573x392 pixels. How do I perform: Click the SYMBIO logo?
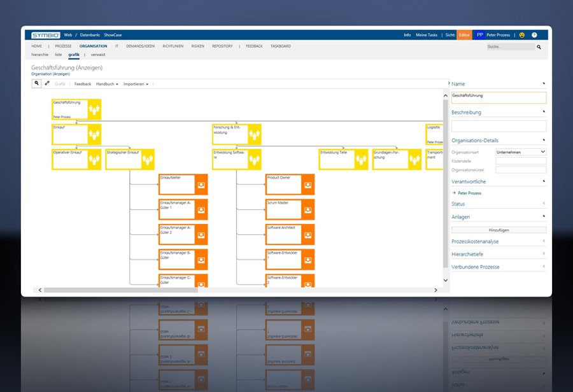tap(46, 35)
